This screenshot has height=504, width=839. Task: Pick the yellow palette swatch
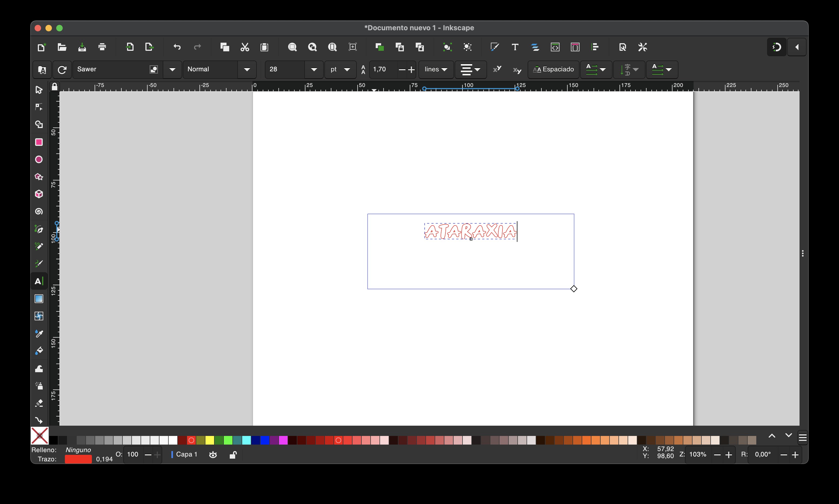click(x=210, y=440)
